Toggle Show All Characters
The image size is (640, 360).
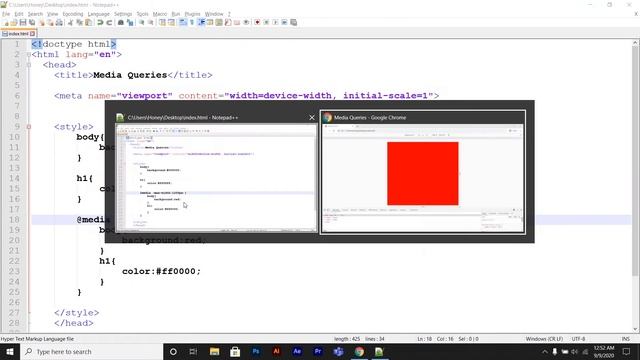(x=192, y=22)
